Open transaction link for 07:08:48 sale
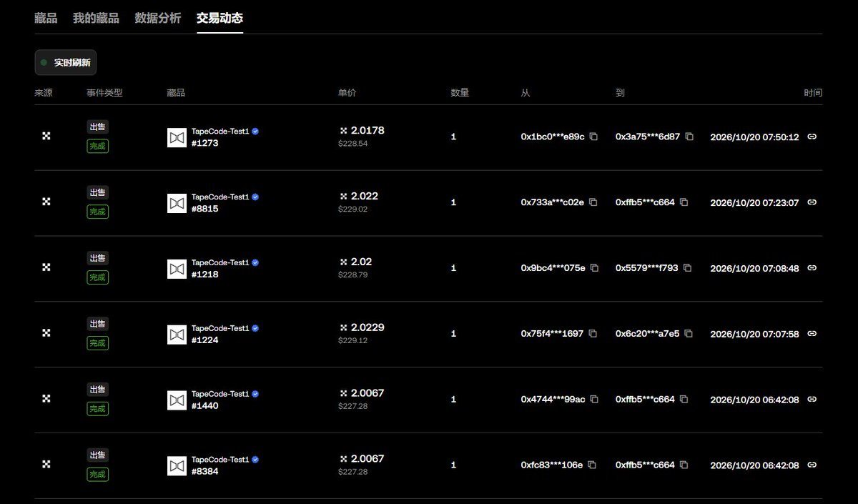Screen dimensions: 858x504 click(x=812, y=268)
